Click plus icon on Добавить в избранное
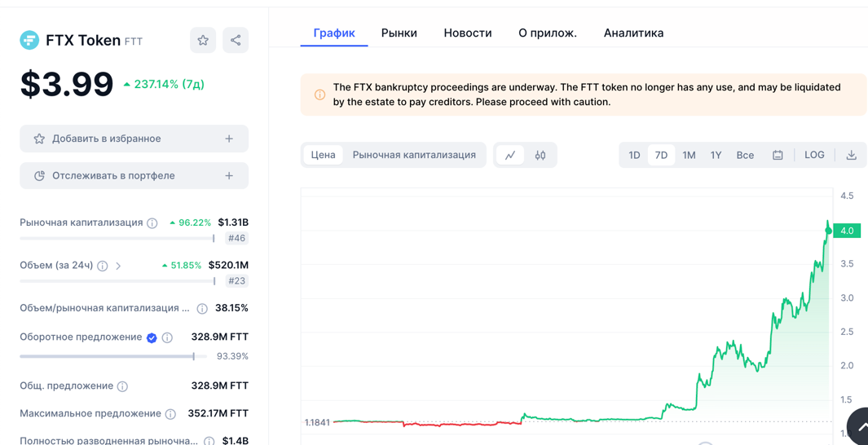The image size is (868, 445). pyautogui.click(x=229, y=139)
